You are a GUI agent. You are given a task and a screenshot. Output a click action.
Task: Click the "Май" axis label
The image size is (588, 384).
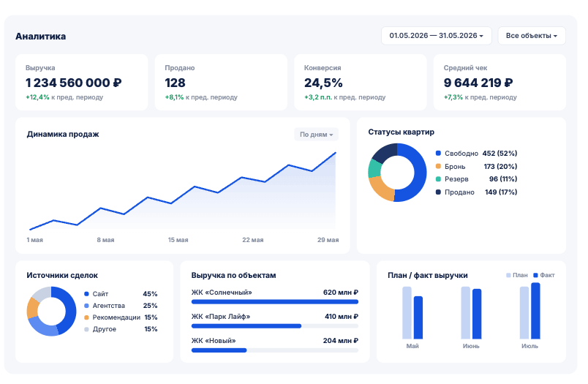click(x=412, y=346)
